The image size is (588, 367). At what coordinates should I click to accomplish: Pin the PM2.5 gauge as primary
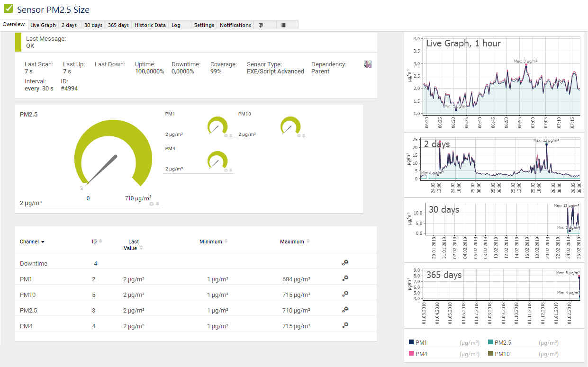click(x=157, y=204)
